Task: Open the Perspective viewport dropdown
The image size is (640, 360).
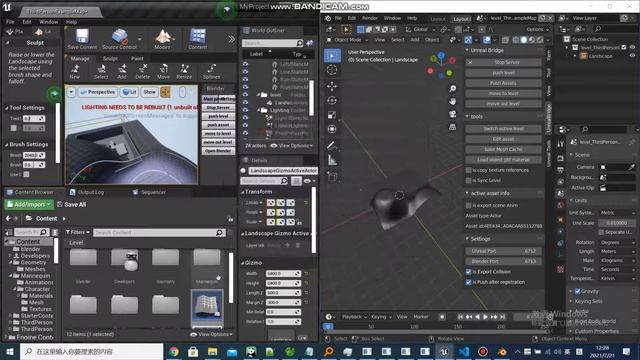Action: tap(98, 92)
